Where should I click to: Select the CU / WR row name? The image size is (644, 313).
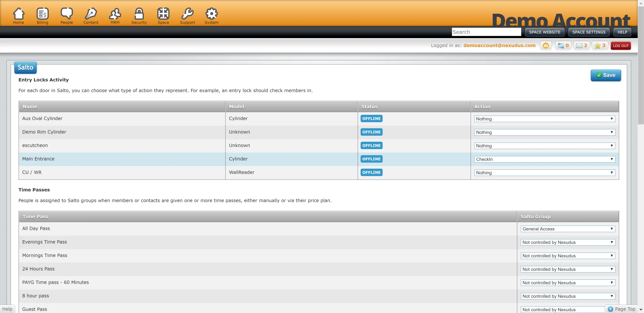(x=32, y=172)
